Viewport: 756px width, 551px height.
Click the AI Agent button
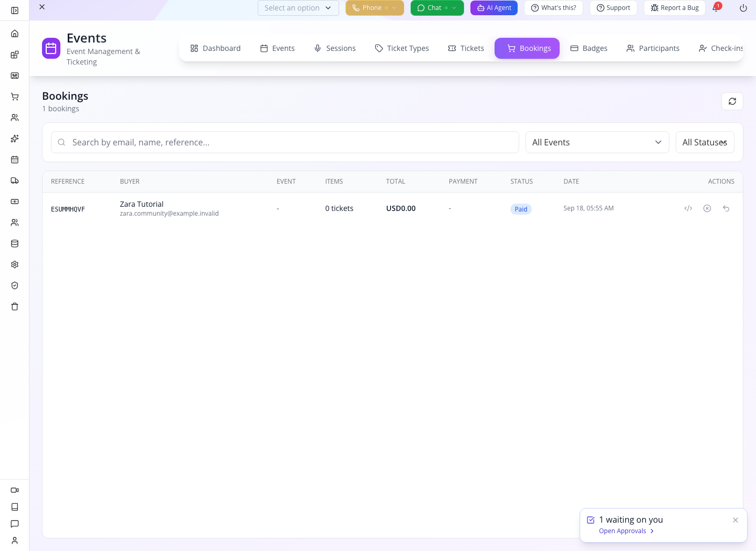[x=494, y=8]
